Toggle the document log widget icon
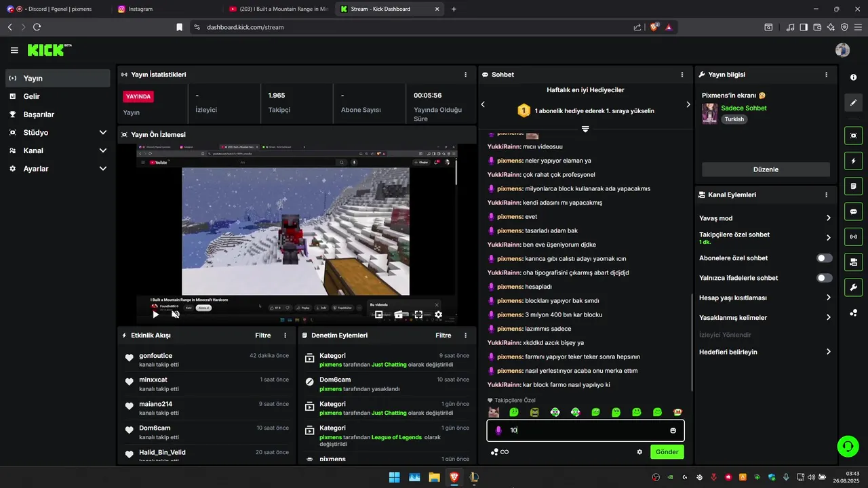This screenshot has height=488, width=868. (x=853, y=186)
